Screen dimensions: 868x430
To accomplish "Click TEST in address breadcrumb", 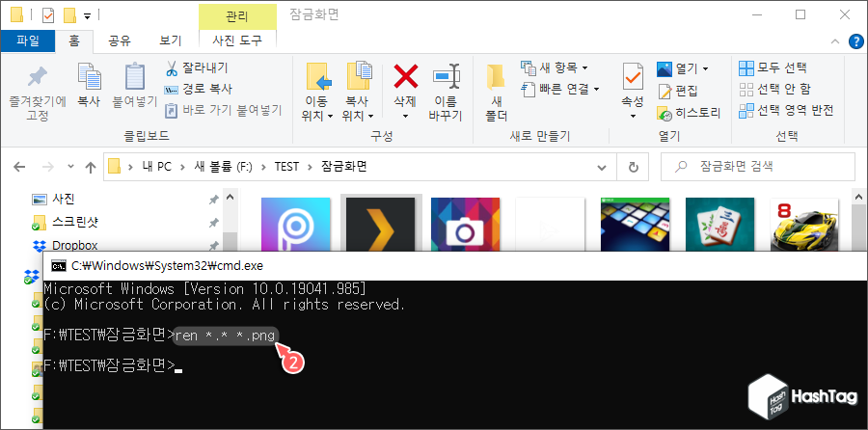I will (x=286, y=167).
